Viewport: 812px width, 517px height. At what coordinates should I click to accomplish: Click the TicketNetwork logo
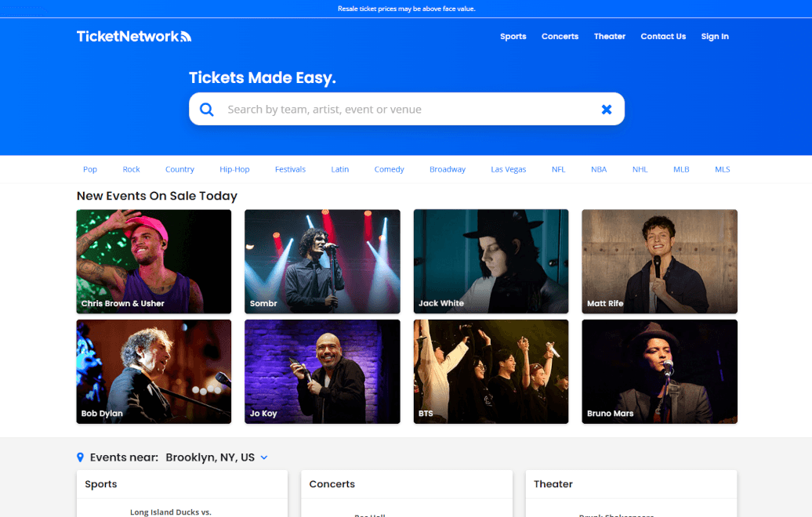point(133,36)
